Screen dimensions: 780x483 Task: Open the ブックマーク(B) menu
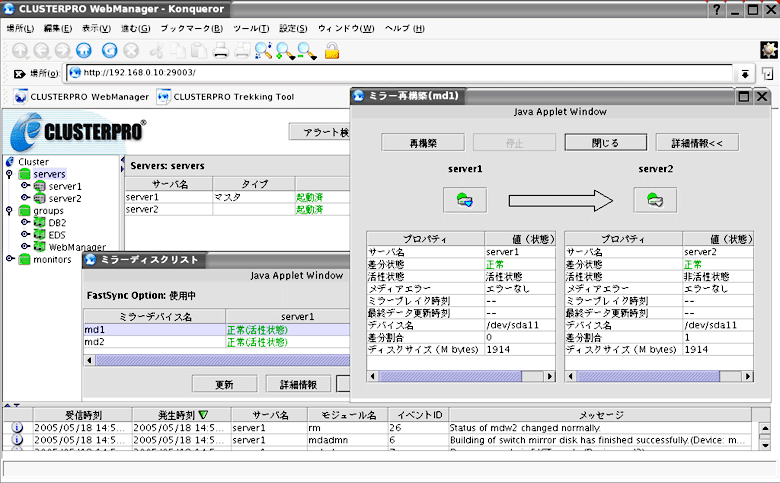[192, 28]
